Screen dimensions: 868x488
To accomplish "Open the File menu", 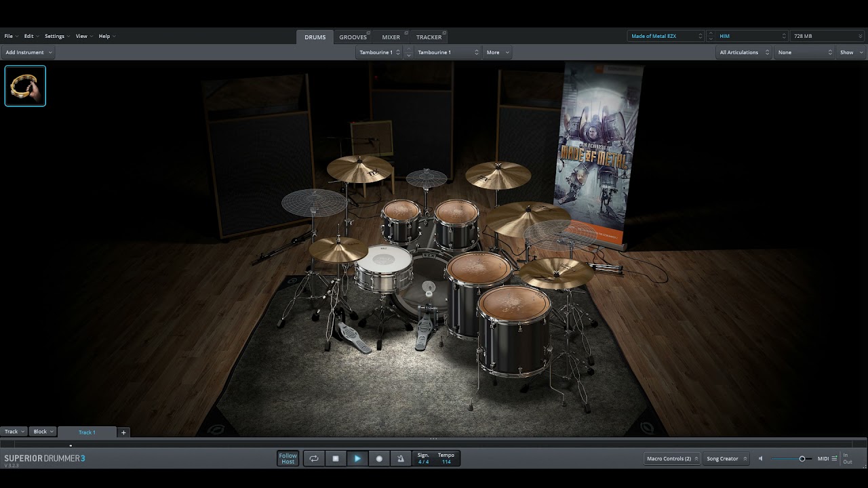I will click(x=11, y=36).
